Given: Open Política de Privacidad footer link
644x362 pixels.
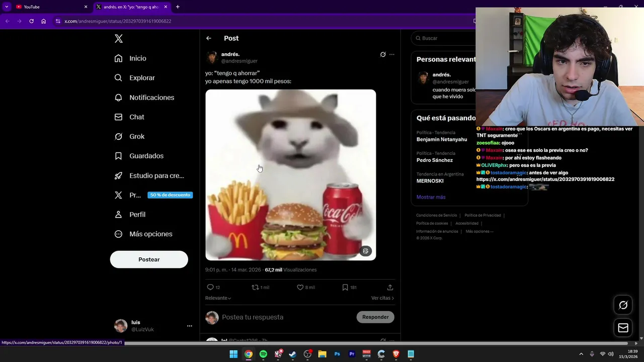Looking at the screenshot, I should [x=482, y=215].
